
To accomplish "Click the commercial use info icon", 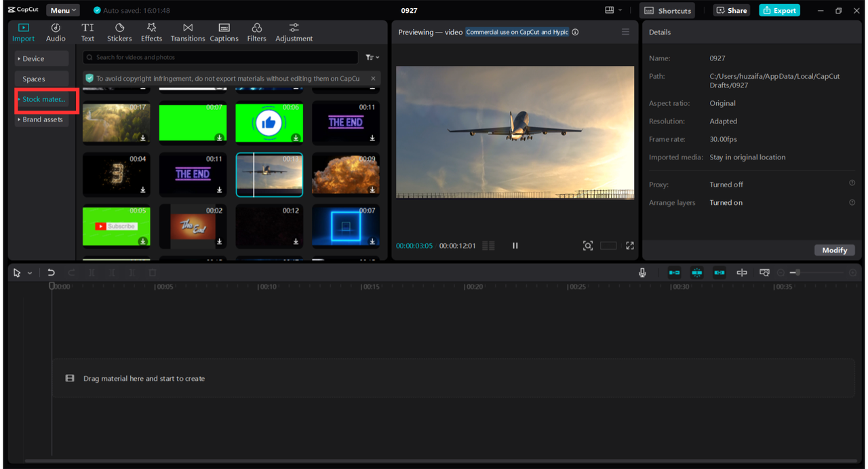I will [x=575, y=32].
